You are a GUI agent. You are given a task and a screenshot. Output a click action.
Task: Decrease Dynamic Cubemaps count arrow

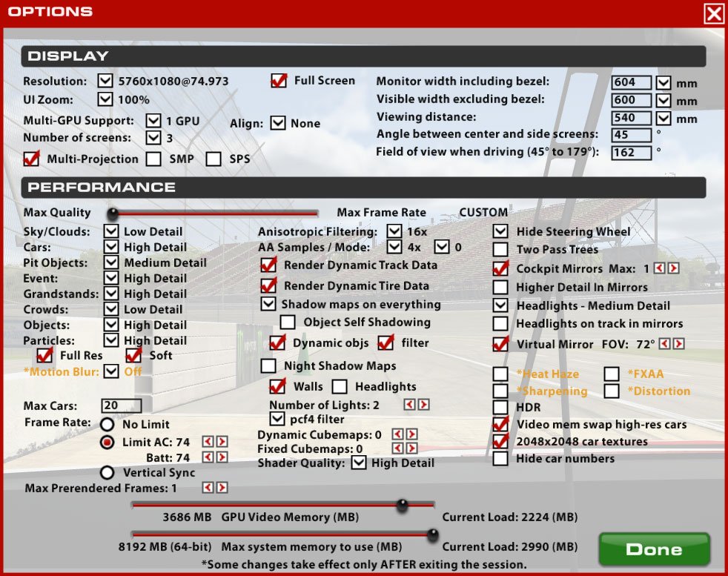[397, 434]
